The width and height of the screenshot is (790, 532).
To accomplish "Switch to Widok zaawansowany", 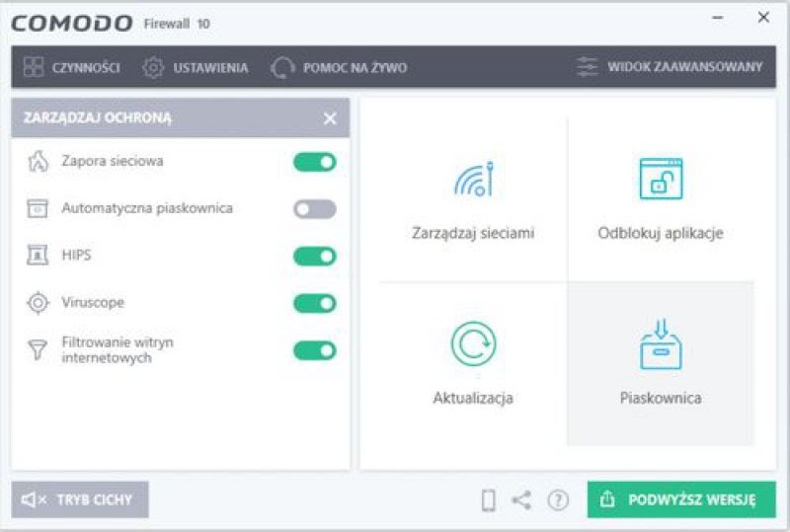I will [x=670, y=66].
